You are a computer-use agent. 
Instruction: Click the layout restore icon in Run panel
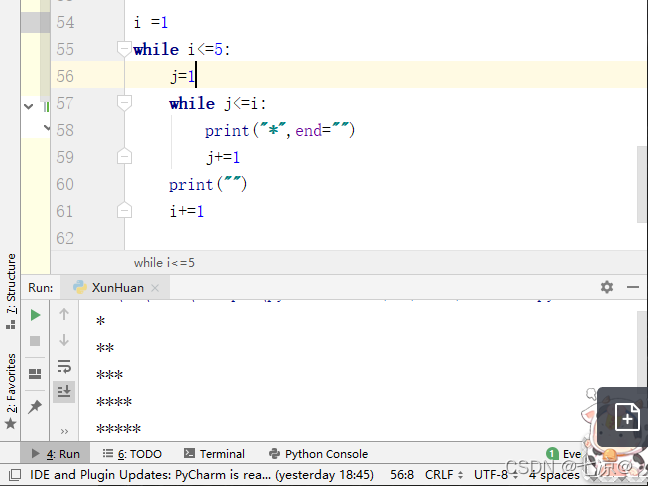[35, 374]
